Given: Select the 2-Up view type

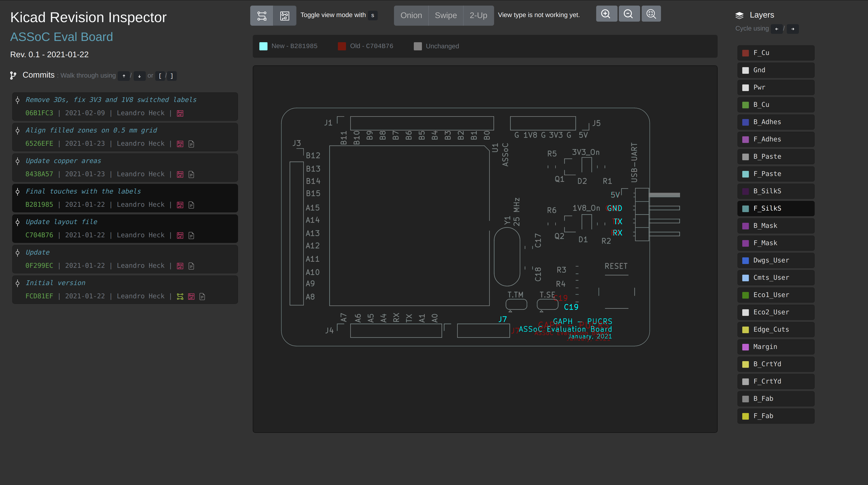Looking at the screenshot, I should click(x=478, y=16).
